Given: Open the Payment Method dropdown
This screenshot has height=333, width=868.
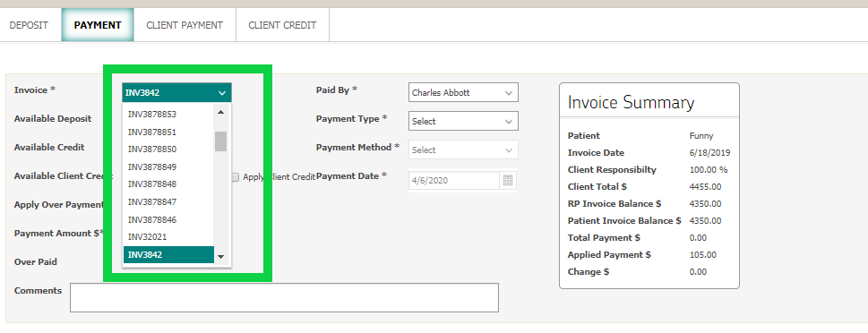Looking at the screenshot, I should click(463, 149).
